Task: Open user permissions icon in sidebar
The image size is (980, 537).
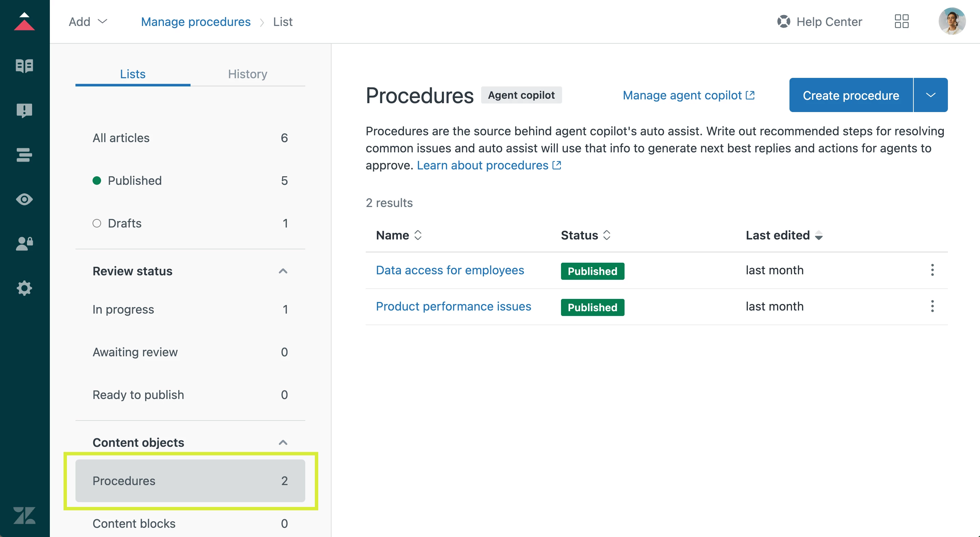Action: click(x=24, y=244)
